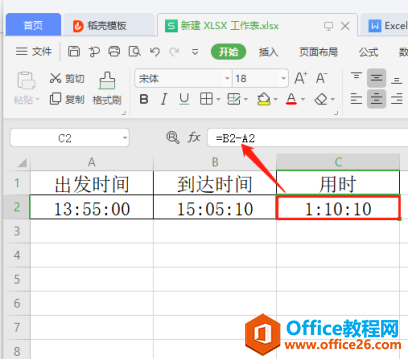This screenshot has width=408, height=362.
Task: Decrease font size with A- icon
Action: click(x=321, y=78)
